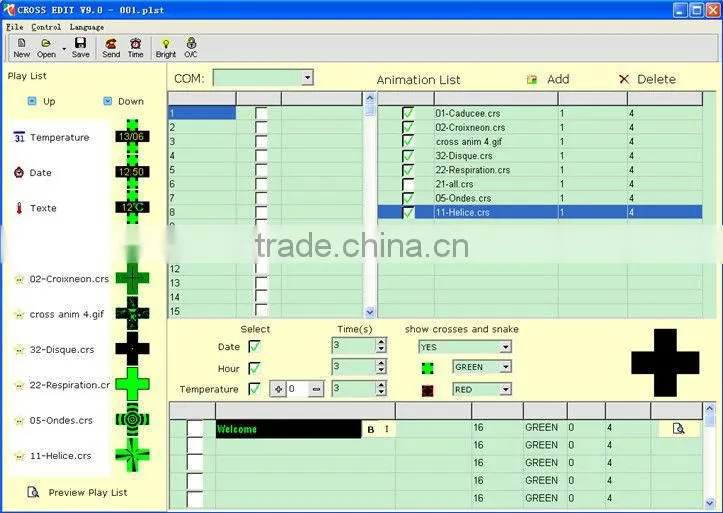Open the Language menu
This screenshot has width=723, height=513.
point(87,27)
